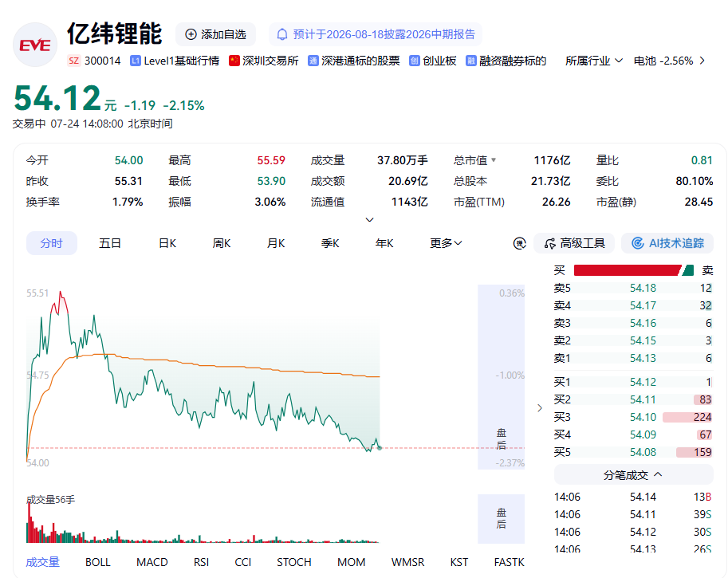The width and height of the screenshot is (728, 578).
Task: Switch to 周K chart tab
Action: click(x=222, y=243)
